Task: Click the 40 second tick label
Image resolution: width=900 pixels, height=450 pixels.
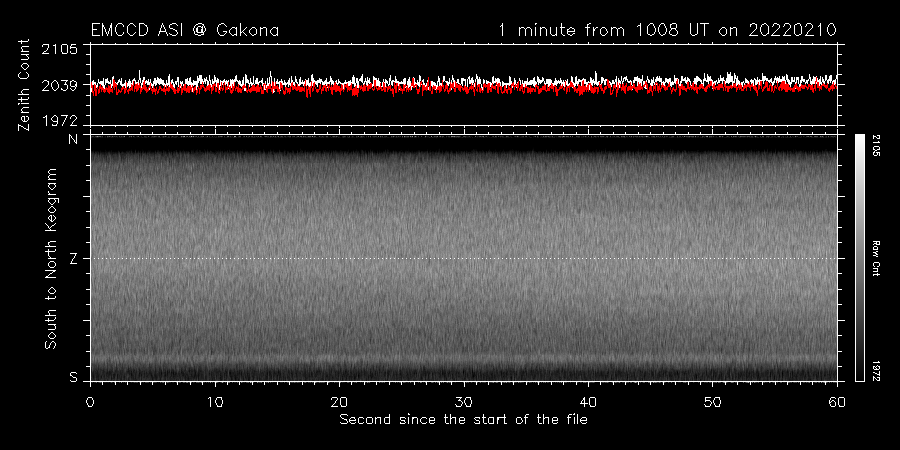Action: 588,402
